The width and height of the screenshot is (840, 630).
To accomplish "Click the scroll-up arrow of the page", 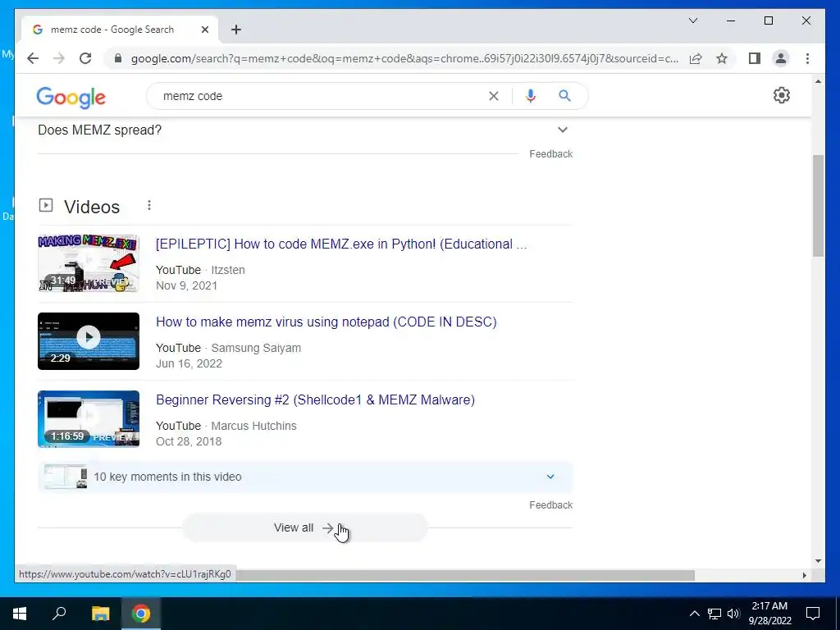I will [818, 81].
